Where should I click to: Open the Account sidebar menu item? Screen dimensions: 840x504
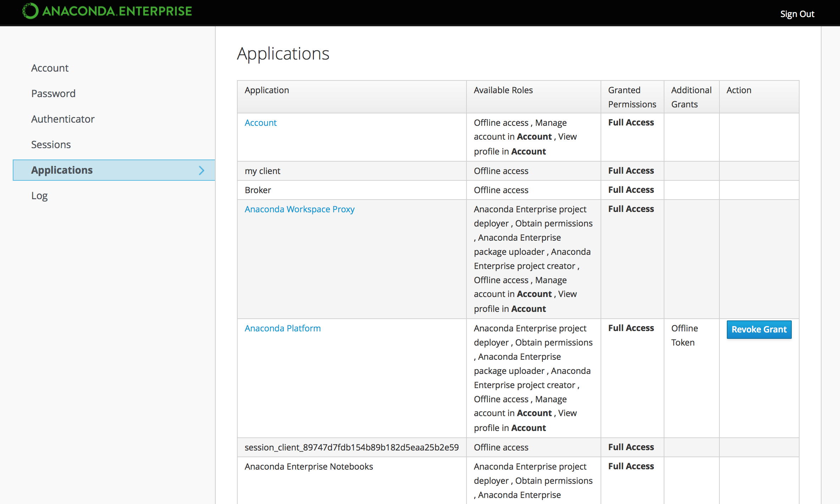click(50, 68)
